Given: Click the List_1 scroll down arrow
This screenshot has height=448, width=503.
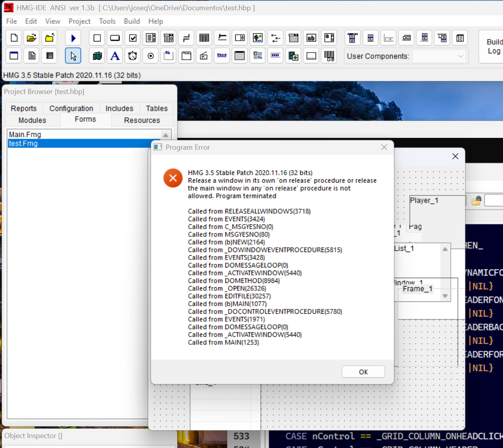Looking at the screenshot, I should tap(445, 296).
